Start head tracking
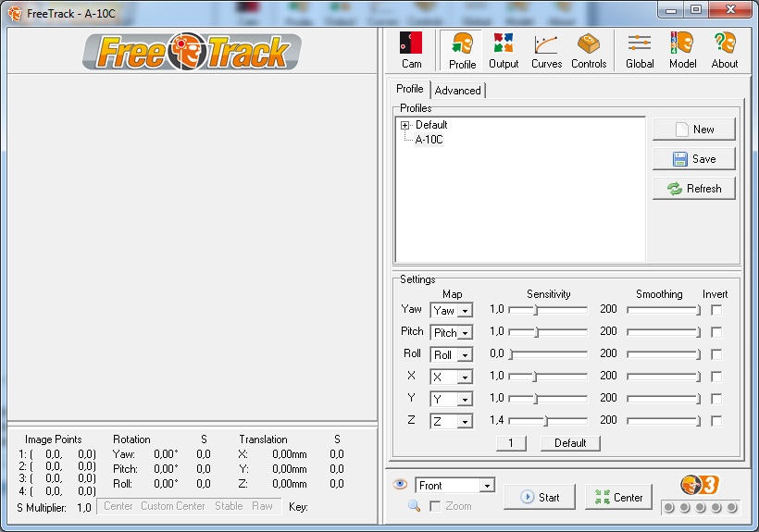 540,497
